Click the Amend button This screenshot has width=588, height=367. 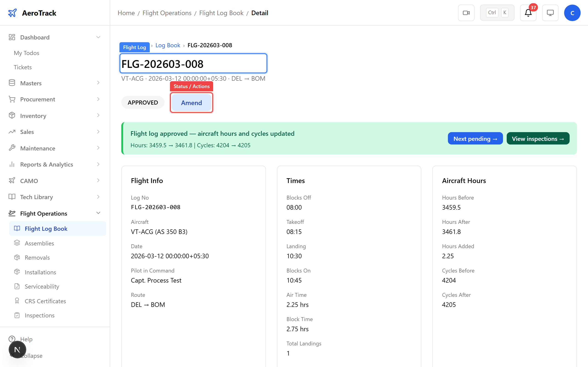[191, 103]
